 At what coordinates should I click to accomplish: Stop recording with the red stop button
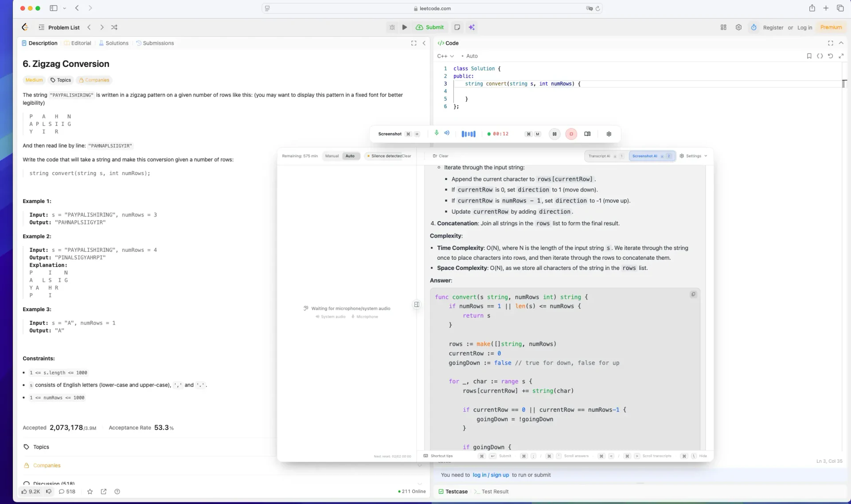click(x=571, y=134)
